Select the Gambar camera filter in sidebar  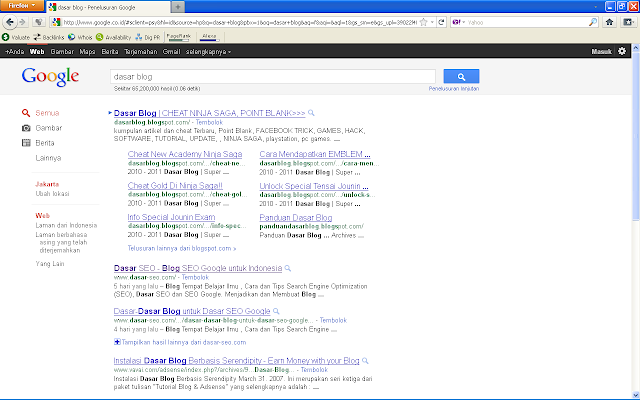(x=42, y=128)
